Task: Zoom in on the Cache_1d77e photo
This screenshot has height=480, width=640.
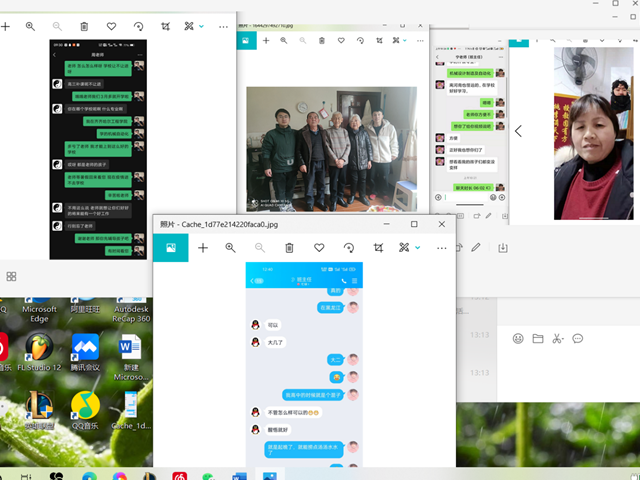Action: click(231, 247)
